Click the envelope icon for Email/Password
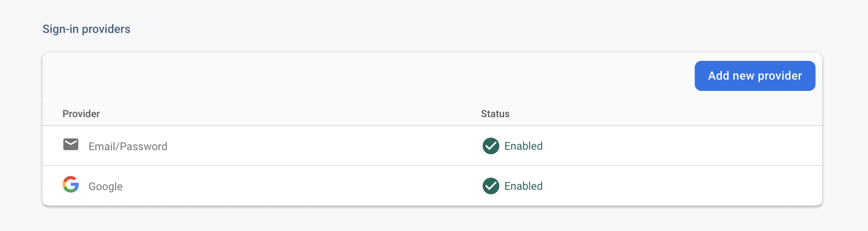The height and width of the screenshot is (231, 868). point(71,144)
